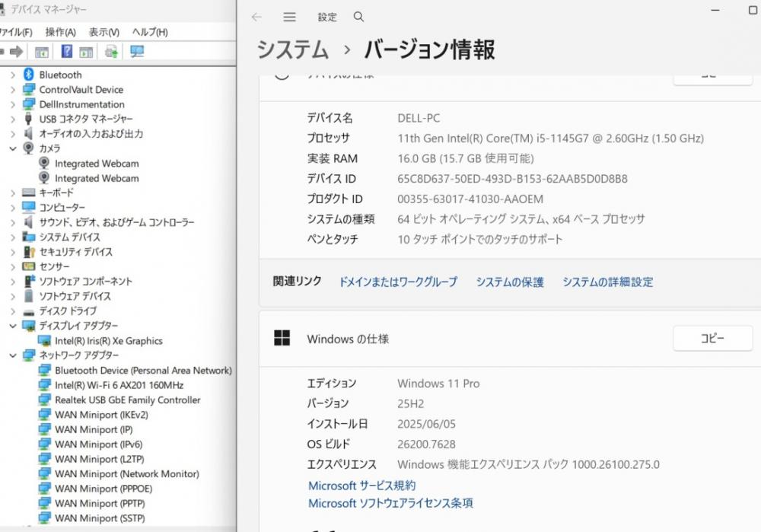Collapse the カメラ category
Image resolution: width=761 pixels, height=532 pixels.
point(12,148)
